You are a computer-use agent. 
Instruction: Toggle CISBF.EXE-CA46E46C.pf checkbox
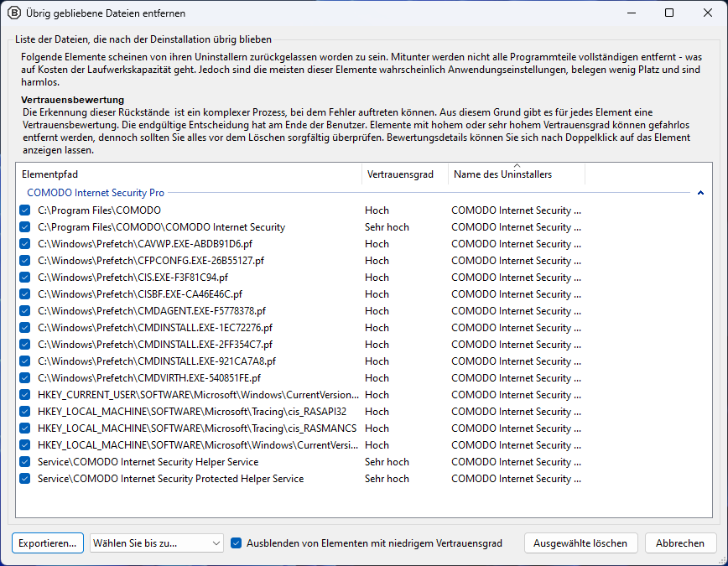(25, 294)
